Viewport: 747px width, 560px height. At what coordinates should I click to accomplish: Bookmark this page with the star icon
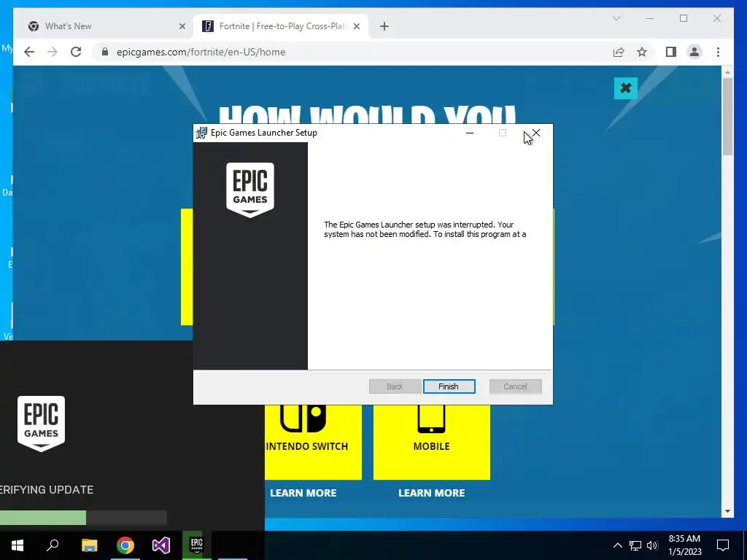tap(642, 52)
